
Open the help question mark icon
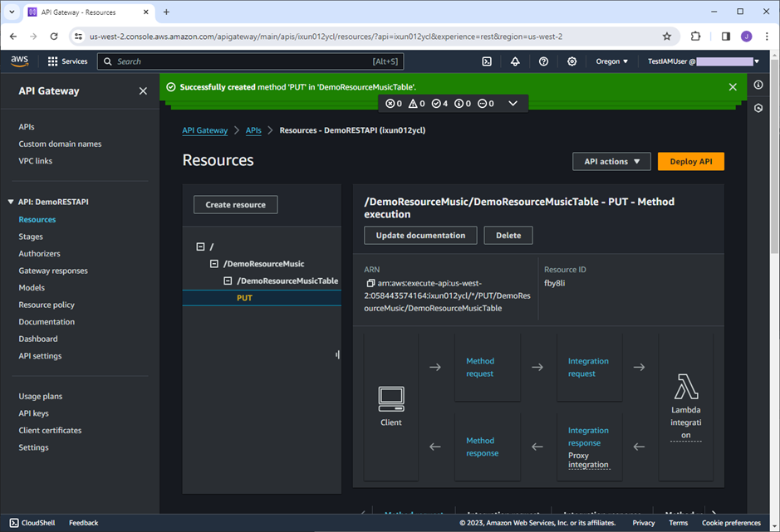(x=543, y=61)
